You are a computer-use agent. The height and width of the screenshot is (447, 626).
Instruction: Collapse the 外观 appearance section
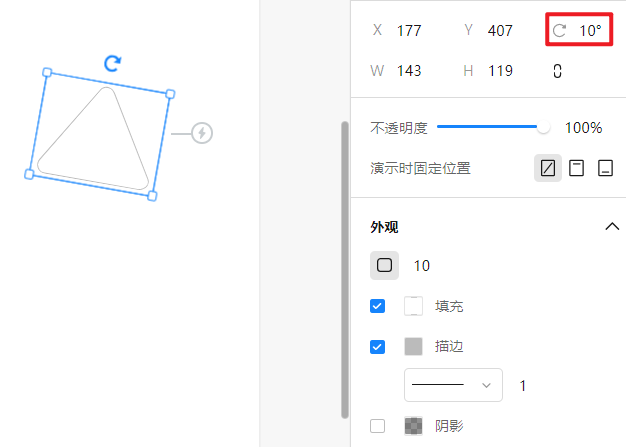click(x=612, y=227)
